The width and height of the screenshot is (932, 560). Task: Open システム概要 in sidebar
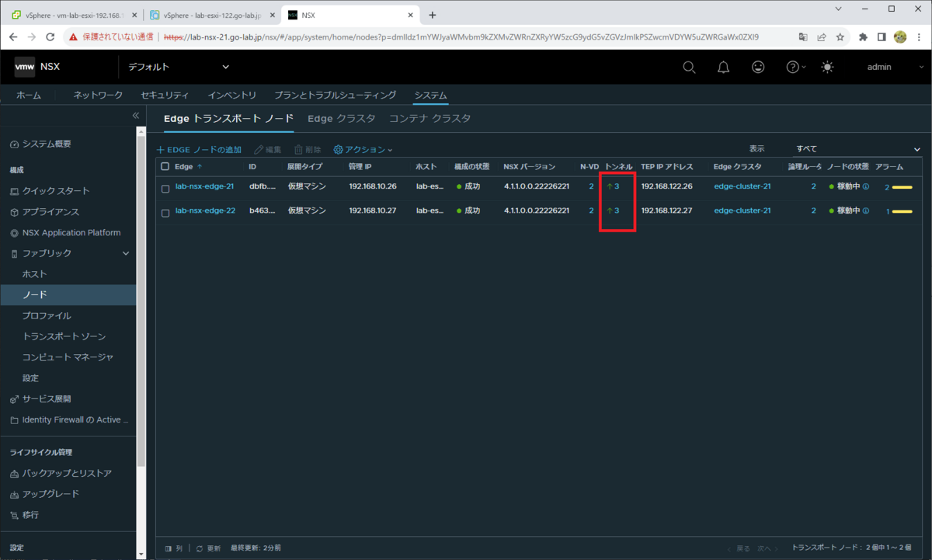coord(47,144)
